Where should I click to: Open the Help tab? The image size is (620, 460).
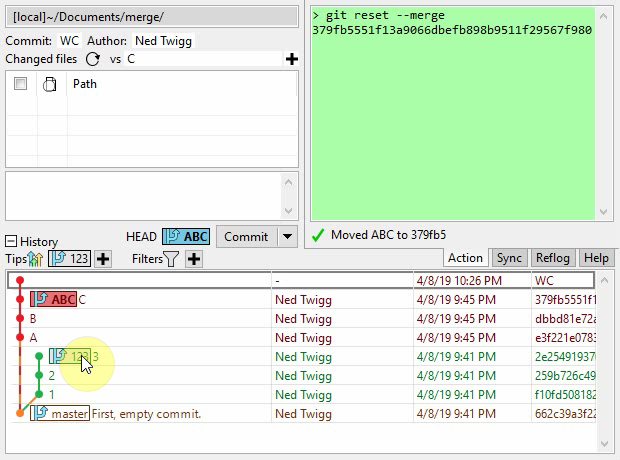[x=596, y=258]
